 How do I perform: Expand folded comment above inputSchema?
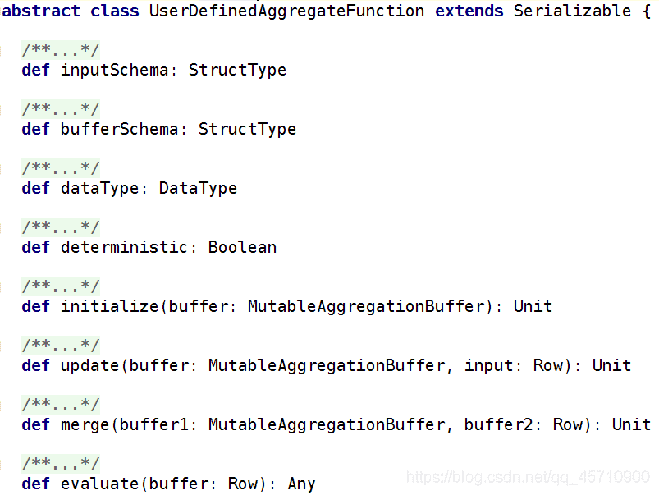(61, 50)
